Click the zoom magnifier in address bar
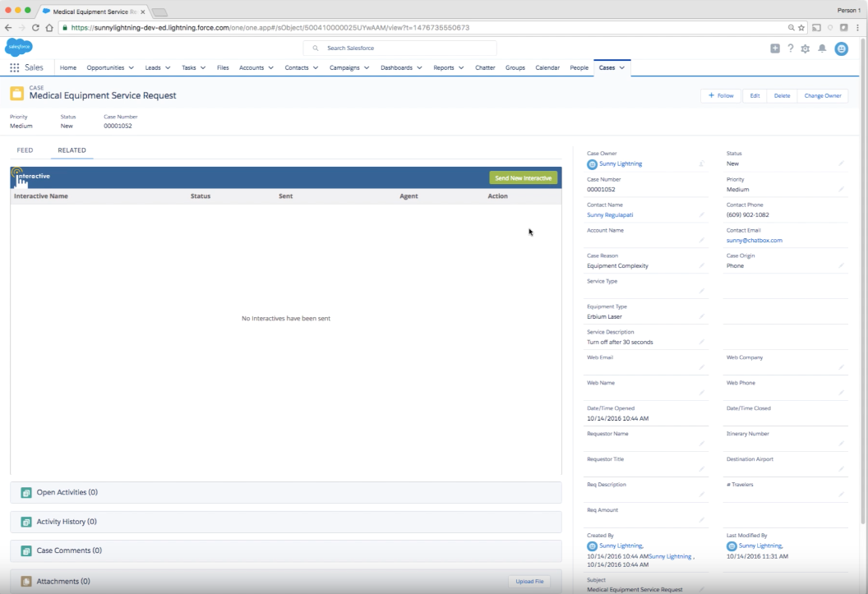Viewport: 868px width, 594px height. [791, 28]
